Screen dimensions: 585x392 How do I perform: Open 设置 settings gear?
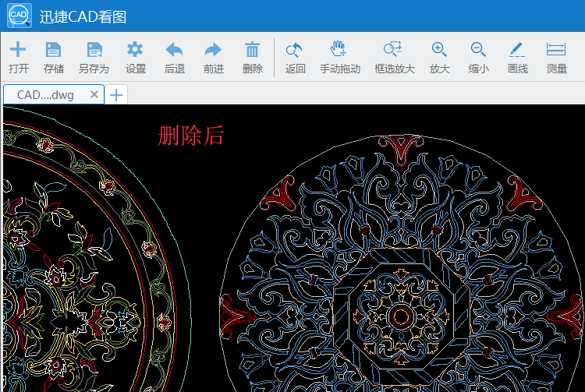(135, 50)
